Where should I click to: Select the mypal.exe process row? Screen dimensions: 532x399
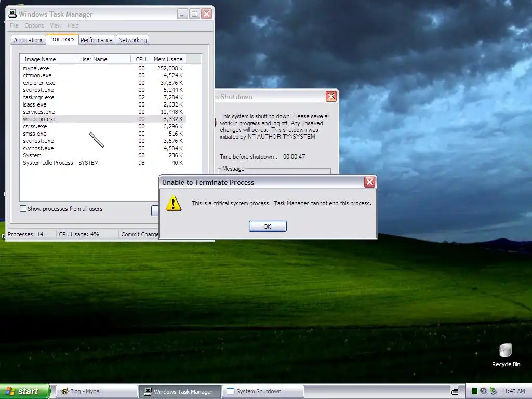tap(103, 68)
